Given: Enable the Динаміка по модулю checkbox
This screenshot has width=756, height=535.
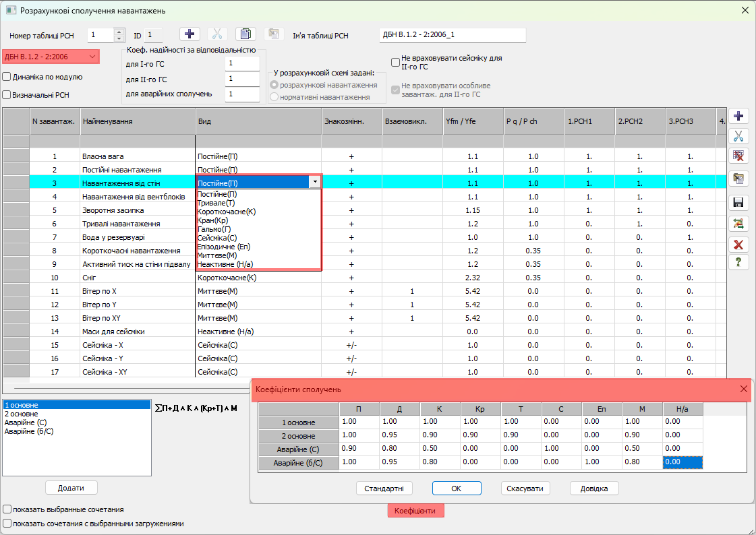Looking at the screenshot, I should coord(7,77).
